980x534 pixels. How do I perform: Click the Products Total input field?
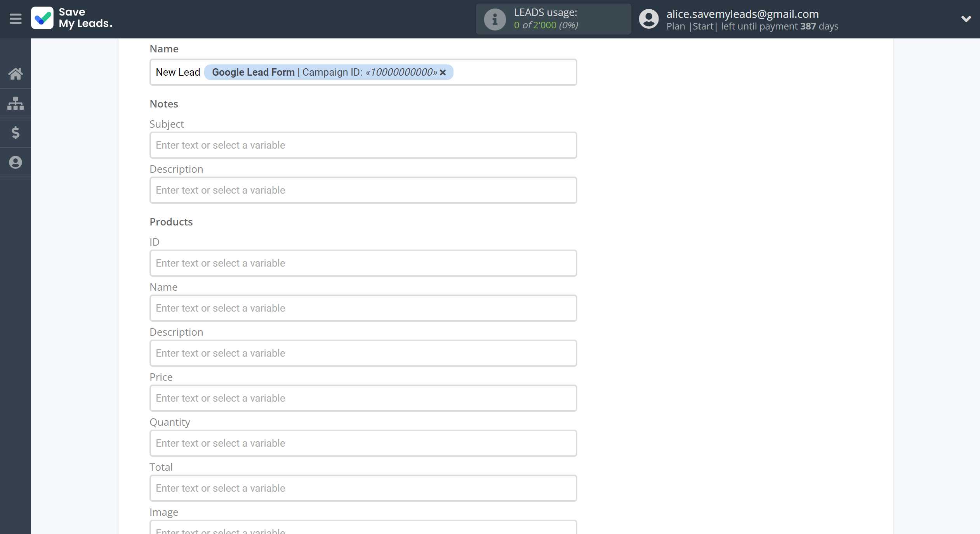point(363,488)
